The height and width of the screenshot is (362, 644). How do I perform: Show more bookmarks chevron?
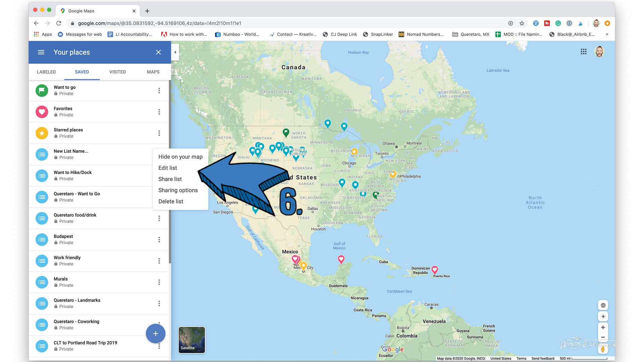click(x=607, y=34)
